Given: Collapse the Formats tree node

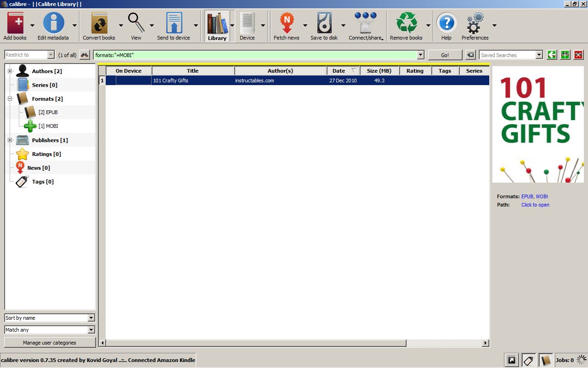Looking at the screenshot, I should [x=10, y=98].
